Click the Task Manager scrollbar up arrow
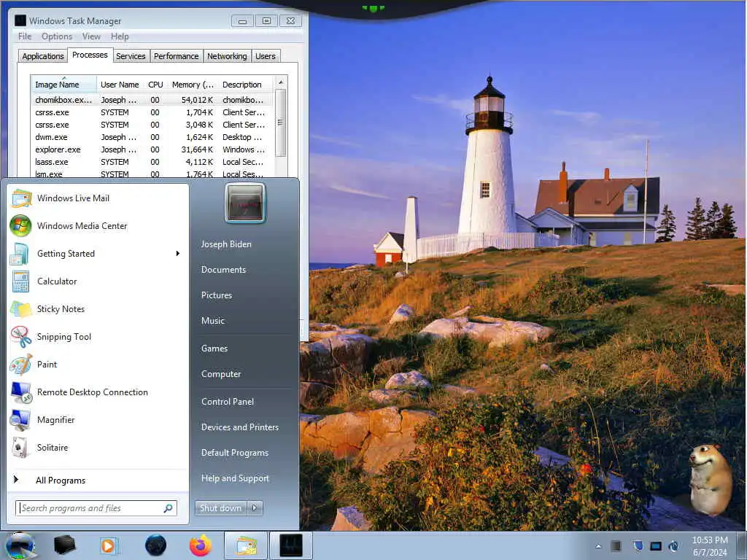This screenshot has height=560, width=747. 281,82
